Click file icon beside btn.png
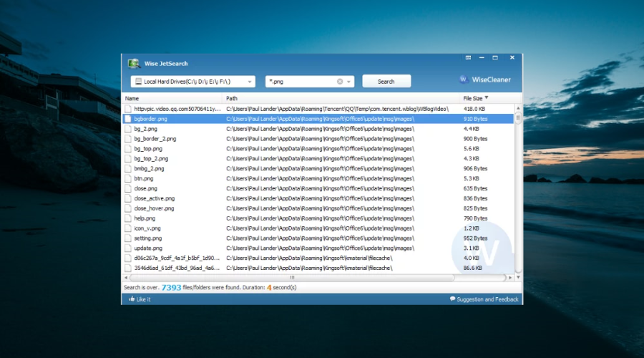 click(128, 178)
